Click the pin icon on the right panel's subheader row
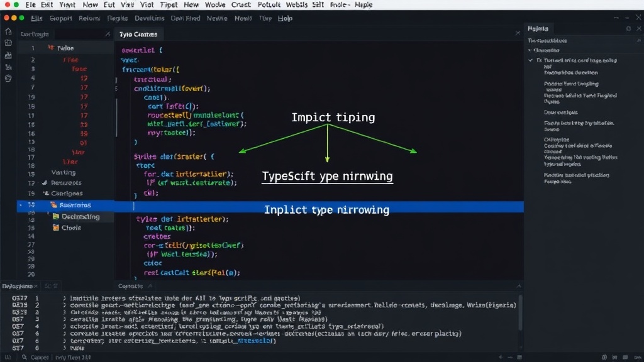Screen dimensions: 644x362 coord(639,40)
